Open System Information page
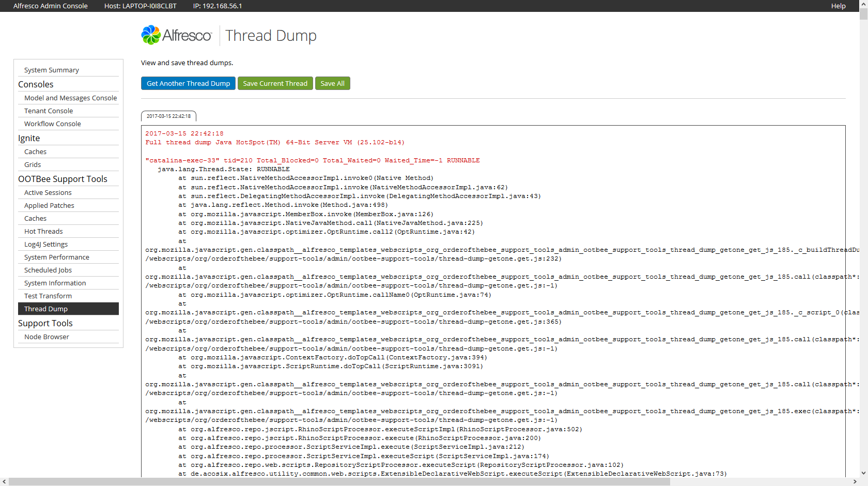Image resolution: width=868 pixels, height=486 pixels. (68, 283)
